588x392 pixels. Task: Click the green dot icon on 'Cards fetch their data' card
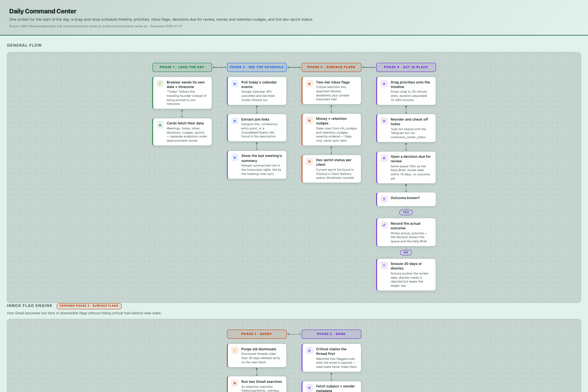point(160,125)
